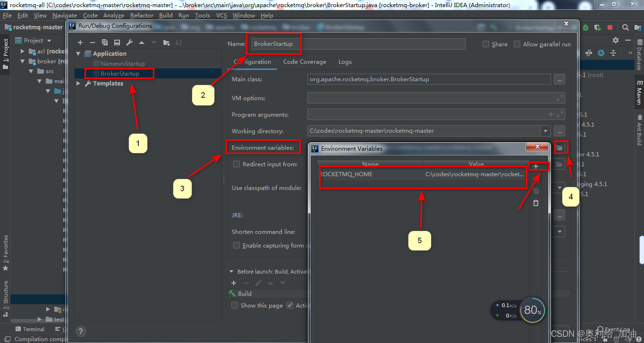644x343 pixels.
Task: Collapse broker module in Project tree
Action: coord(22,61)
